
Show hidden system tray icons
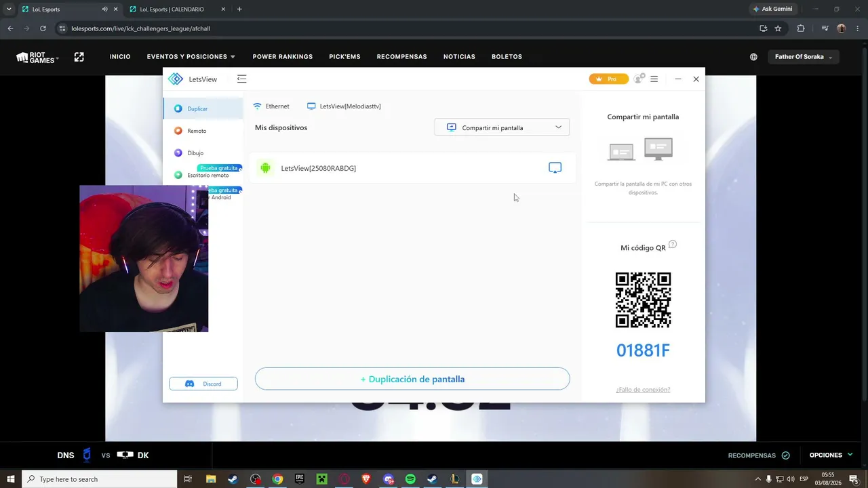click(758, 479)
